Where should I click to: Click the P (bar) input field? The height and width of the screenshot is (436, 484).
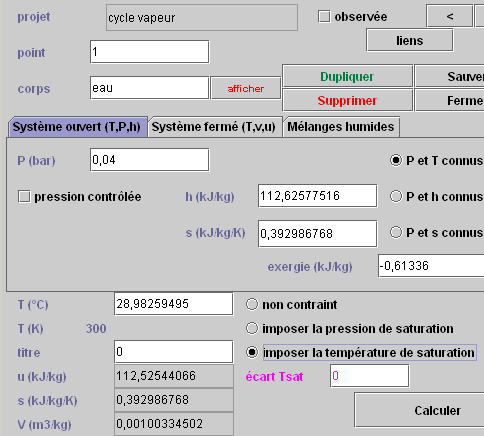click(149, 160)
